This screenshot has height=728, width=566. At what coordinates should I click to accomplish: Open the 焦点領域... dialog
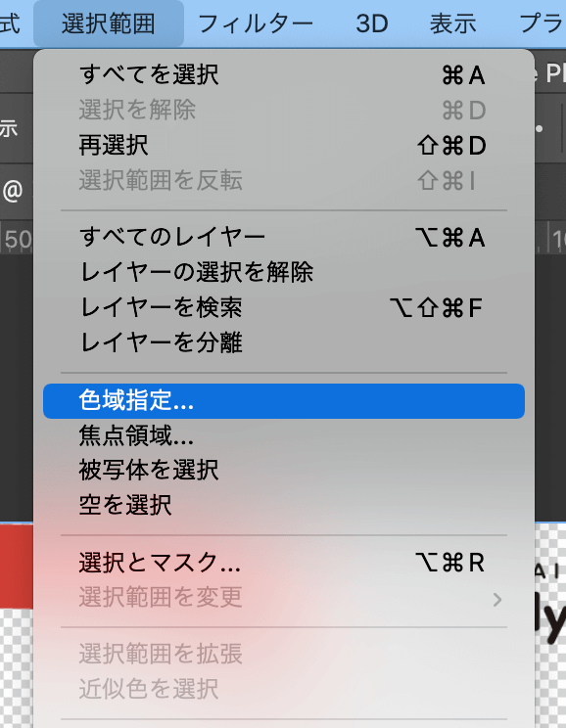pos(283,435)
